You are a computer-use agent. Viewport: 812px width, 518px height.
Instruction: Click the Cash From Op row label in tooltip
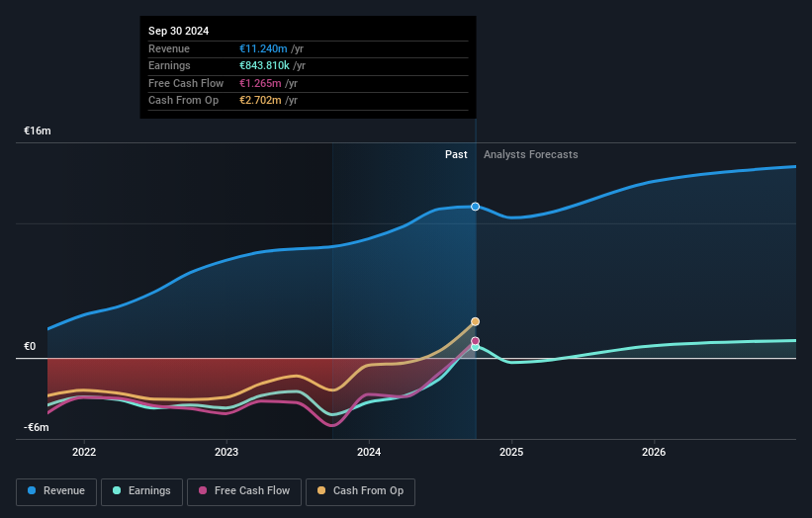(183, 101)
